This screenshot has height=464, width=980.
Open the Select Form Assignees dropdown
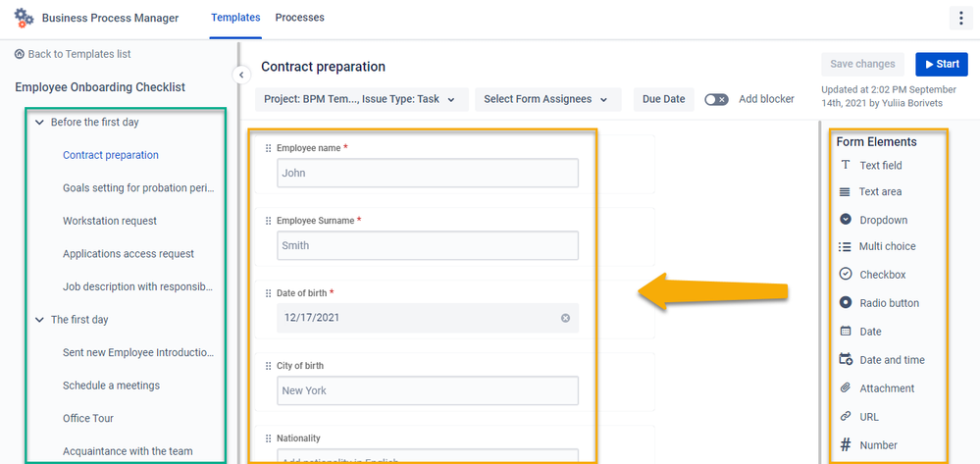click(x=548, y=99)
